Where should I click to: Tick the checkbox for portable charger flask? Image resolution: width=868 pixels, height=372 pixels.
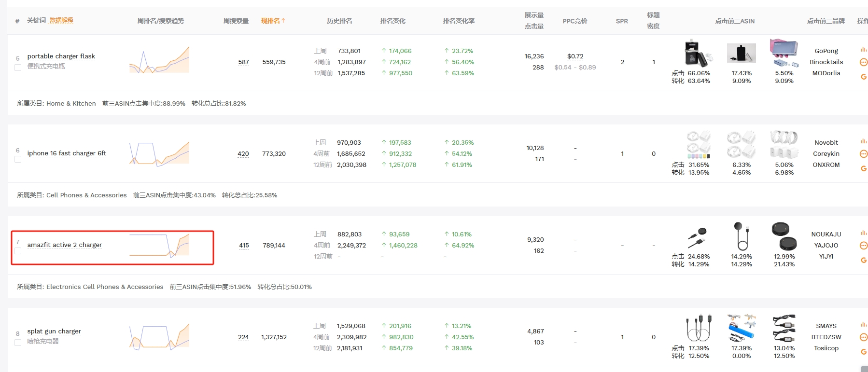pyautogui.click(x=18, y=68)
